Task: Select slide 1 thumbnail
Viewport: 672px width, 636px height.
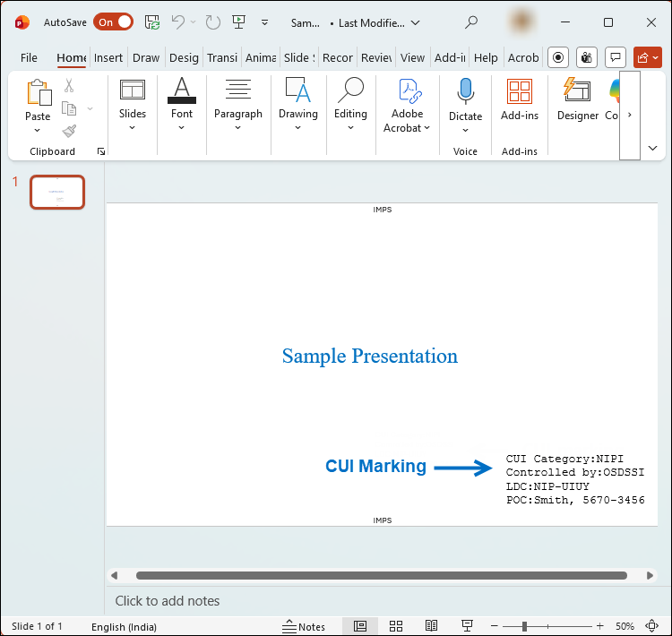Action: 57,192
